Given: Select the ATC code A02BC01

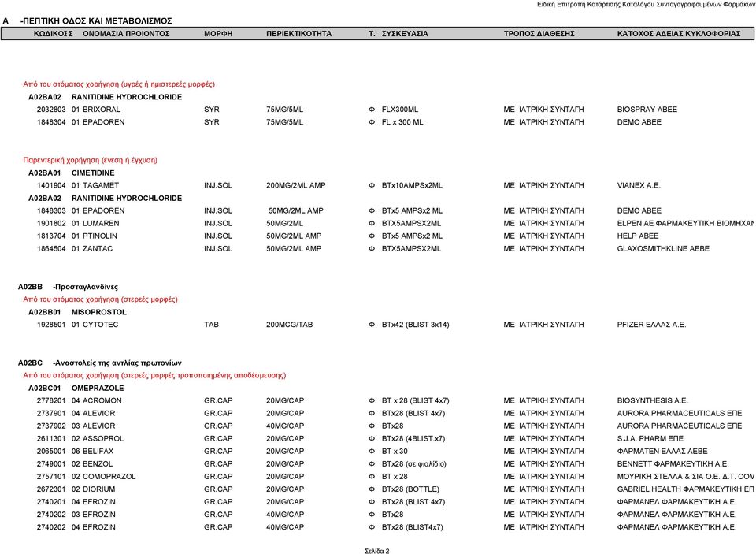Looking at the screenshot, I should coord(45,388).
